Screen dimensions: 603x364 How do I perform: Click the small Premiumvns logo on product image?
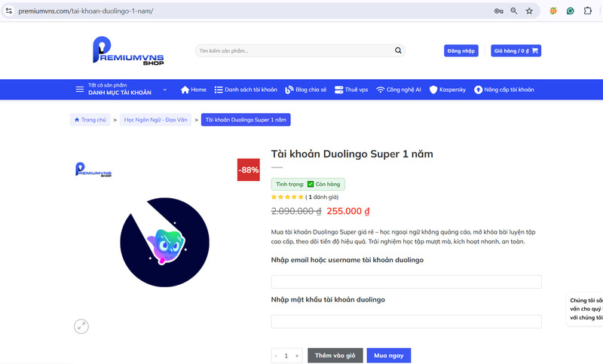(x=93, y=170)
